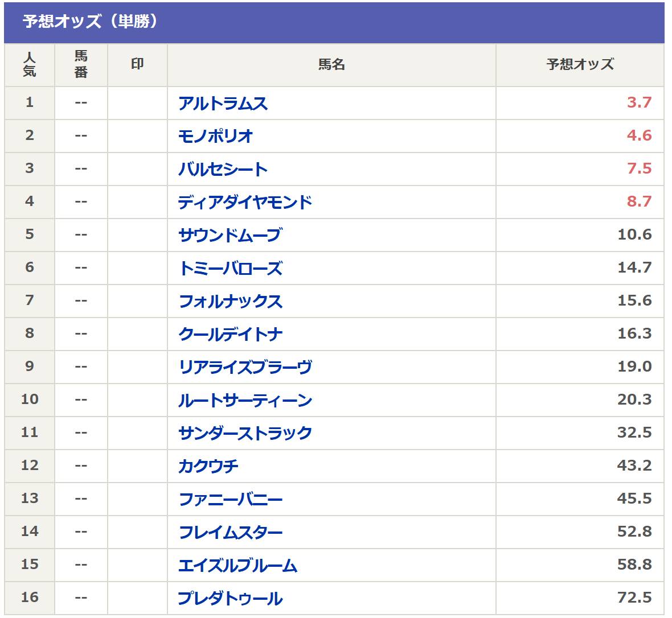The width and height of the screenshot is (672, 618).
Task: Select the カクウチ horse link
Action: coord(208,466)
